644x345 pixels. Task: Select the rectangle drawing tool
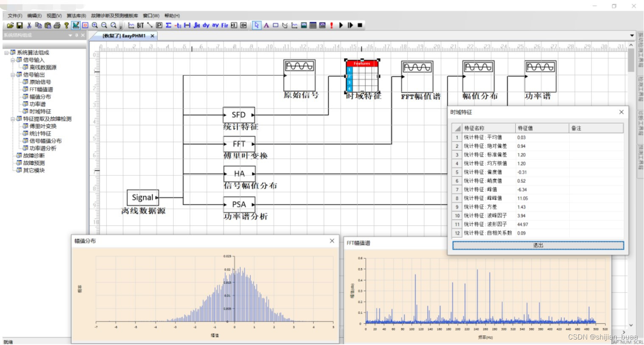pyautogui.click(x=275, y=25)
